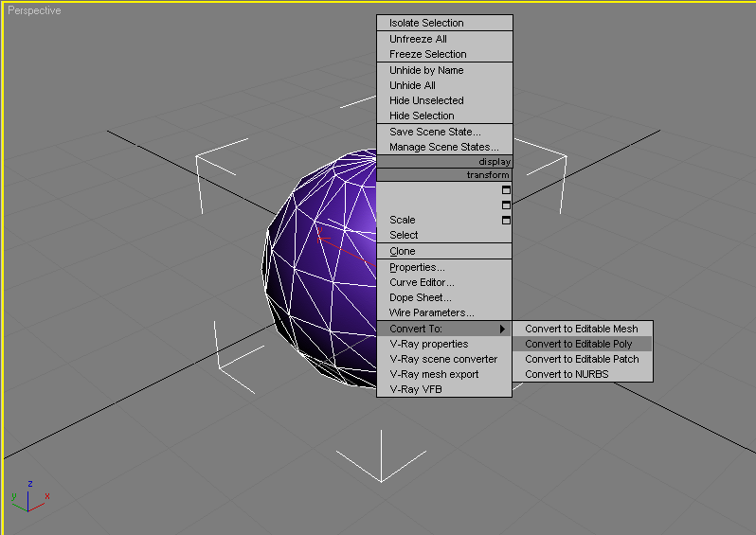The height and width of the screenshot is (535, 756).
Task: Open the Dope Sheet
Action: [x=444, y=298]
